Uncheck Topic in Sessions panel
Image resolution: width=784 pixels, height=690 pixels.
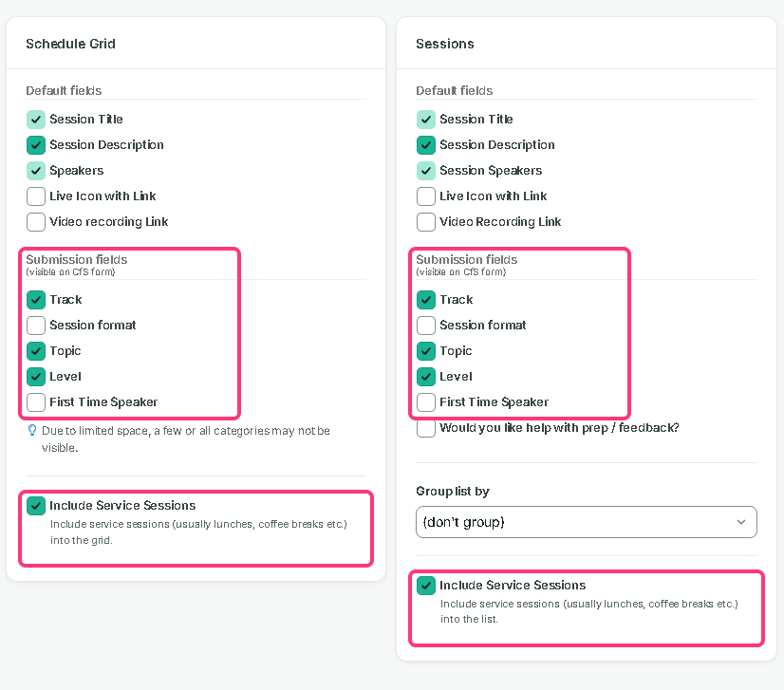[x=426, y=351]
